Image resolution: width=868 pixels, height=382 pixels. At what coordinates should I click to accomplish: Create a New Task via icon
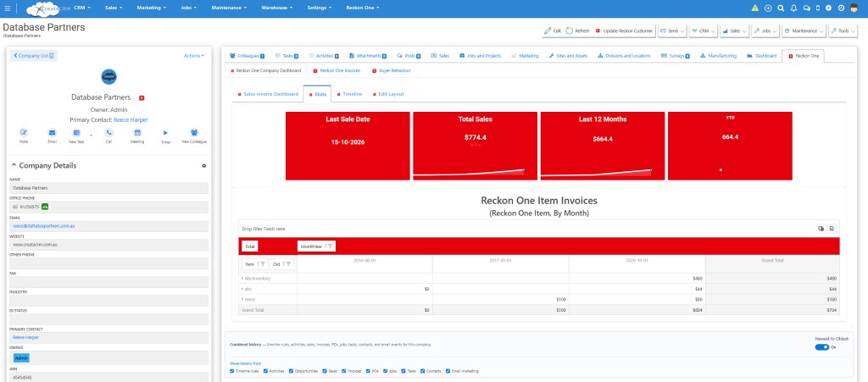(77, 133)
